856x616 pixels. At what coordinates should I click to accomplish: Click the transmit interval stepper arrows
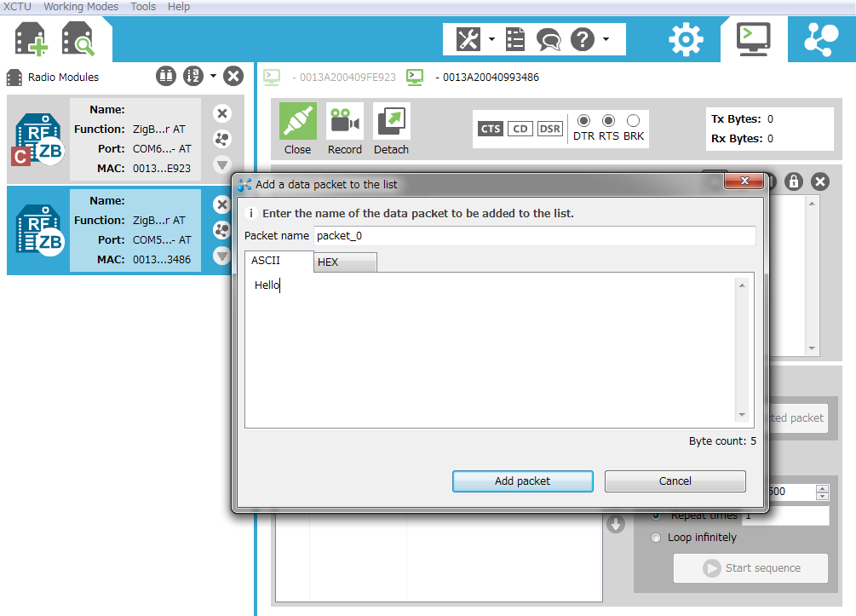tap(822, 492)
